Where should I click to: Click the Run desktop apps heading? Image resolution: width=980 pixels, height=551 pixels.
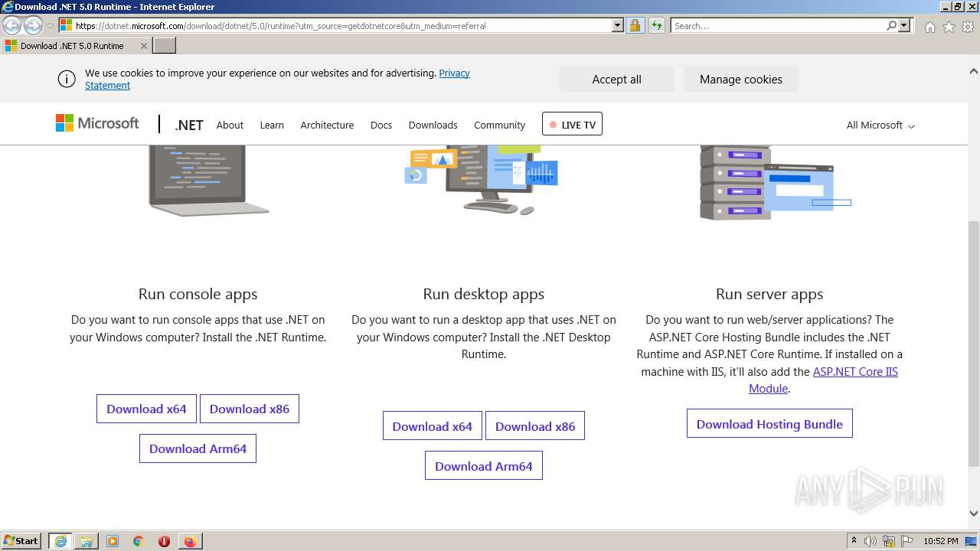pyautogui.click(x=484, y=294)
